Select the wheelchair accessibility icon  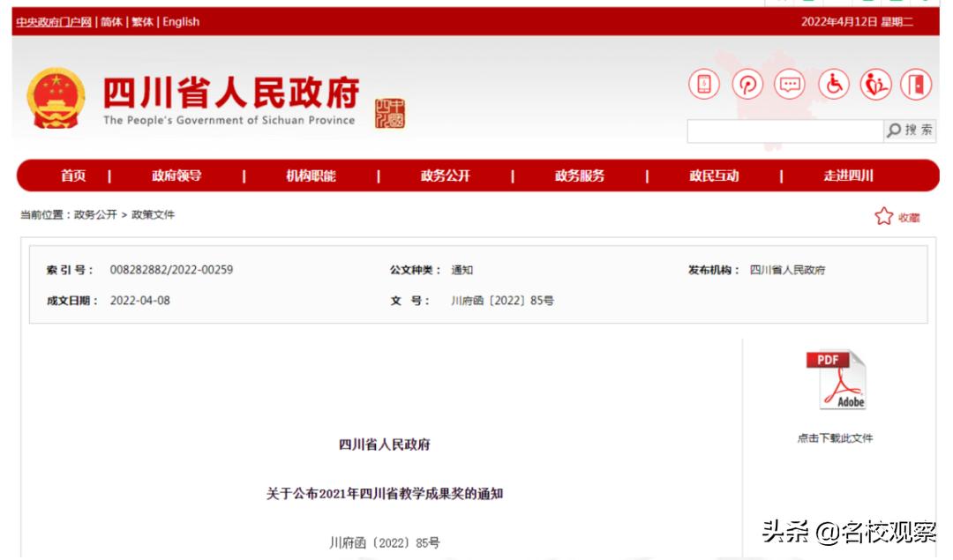[x=833, y=85]
